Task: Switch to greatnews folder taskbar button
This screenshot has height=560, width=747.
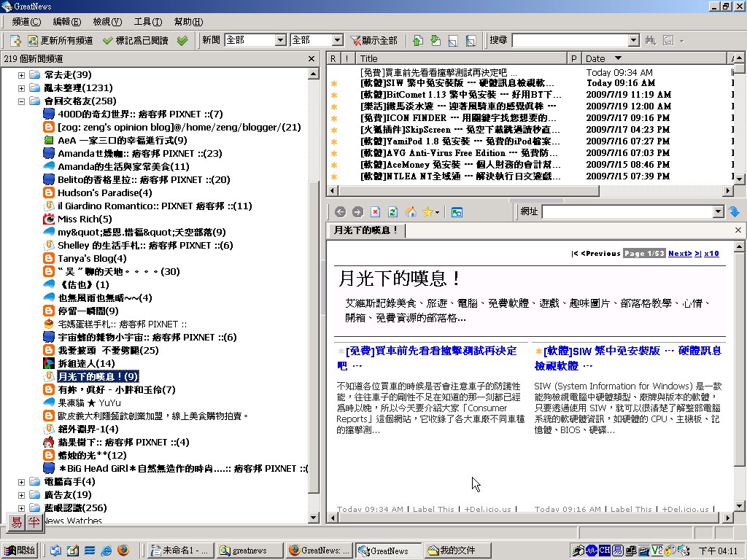Action: point(249,550)
